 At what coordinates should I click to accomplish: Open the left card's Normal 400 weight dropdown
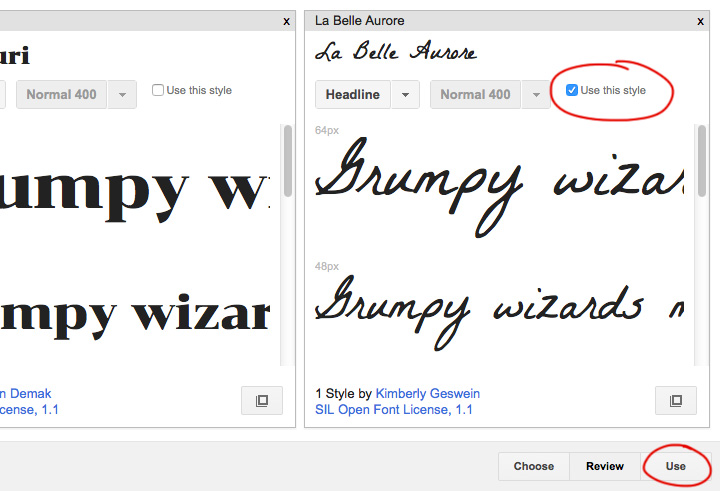pyautogui.click(x=62, y=95)
